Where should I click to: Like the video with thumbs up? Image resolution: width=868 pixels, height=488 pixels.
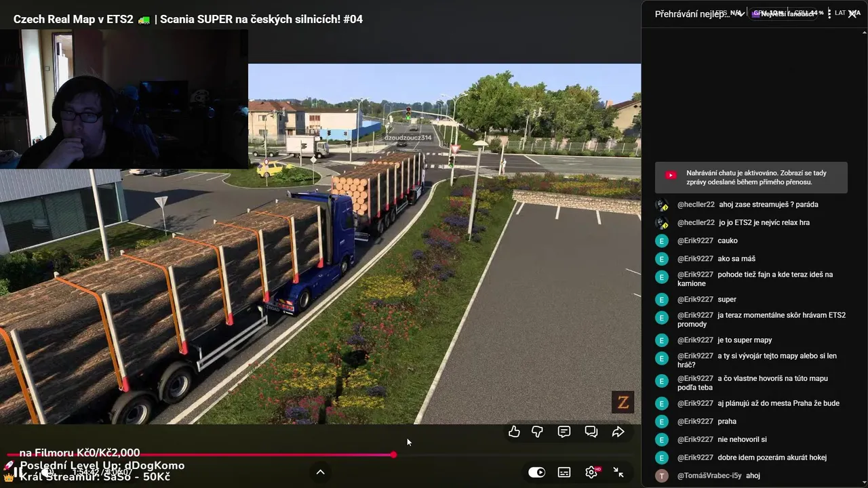click(x=514, y=432)
